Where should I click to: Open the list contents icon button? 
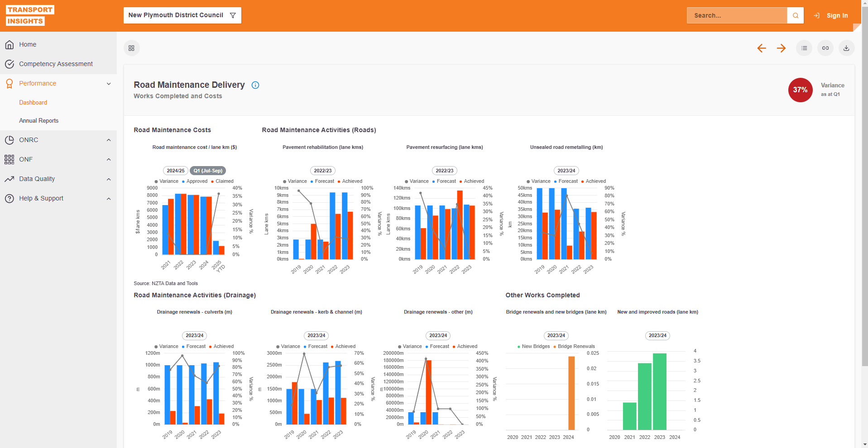804,48
